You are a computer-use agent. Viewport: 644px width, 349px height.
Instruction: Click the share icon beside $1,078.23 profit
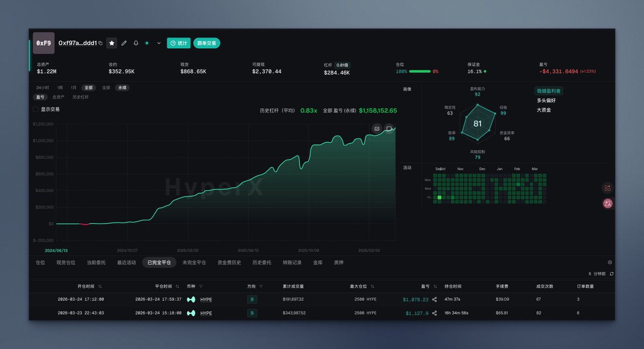(435, 300)
